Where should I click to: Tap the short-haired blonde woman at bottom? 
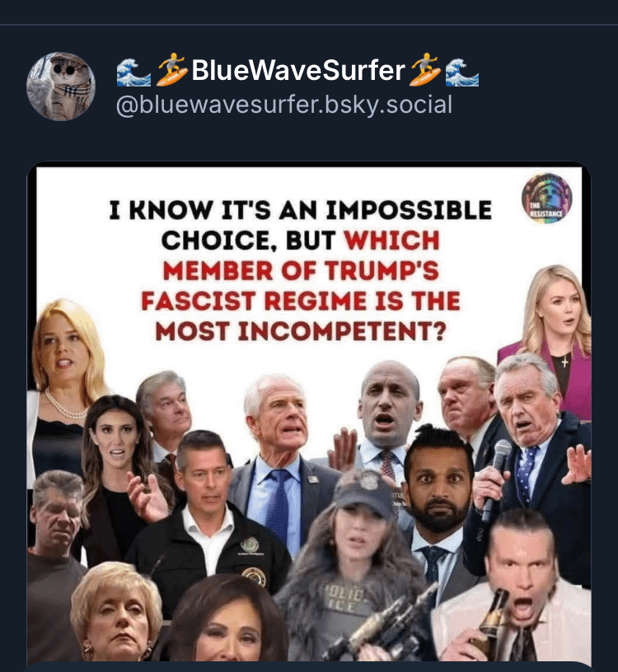pos(116,613)
